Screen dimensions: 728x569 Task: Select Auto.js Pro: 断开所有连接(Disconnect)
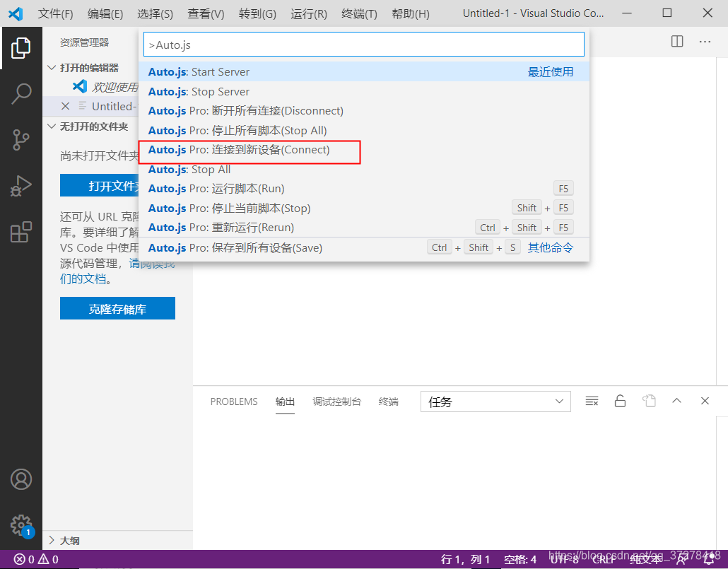tap(364, 111)
